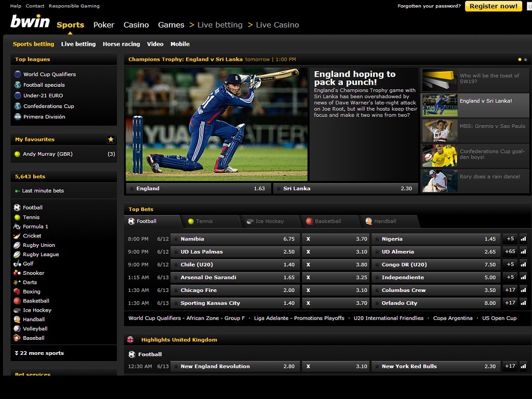Open statistics icon for UD Las Palmas match

pyautogui.click(x=524, y=252)
